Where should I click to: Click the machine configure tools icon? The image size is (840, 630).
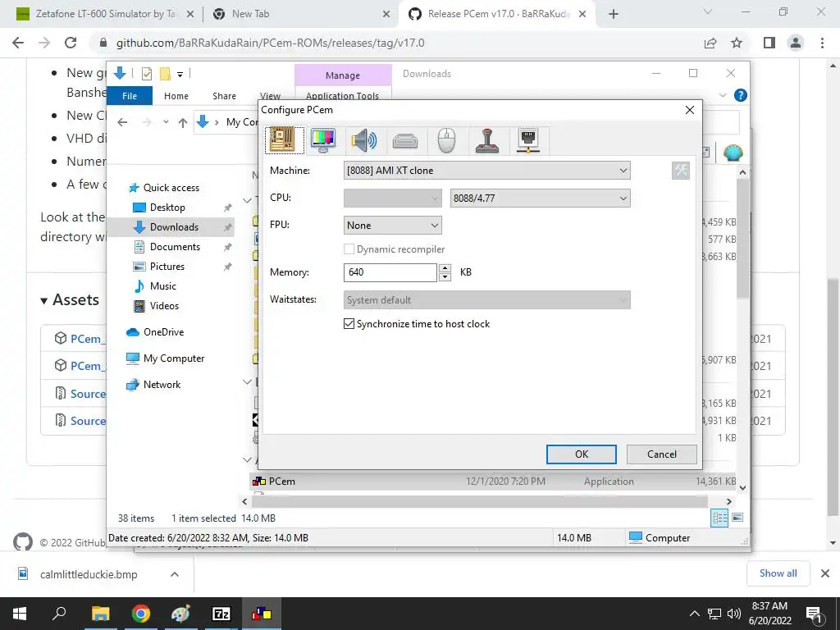point(680,171)
